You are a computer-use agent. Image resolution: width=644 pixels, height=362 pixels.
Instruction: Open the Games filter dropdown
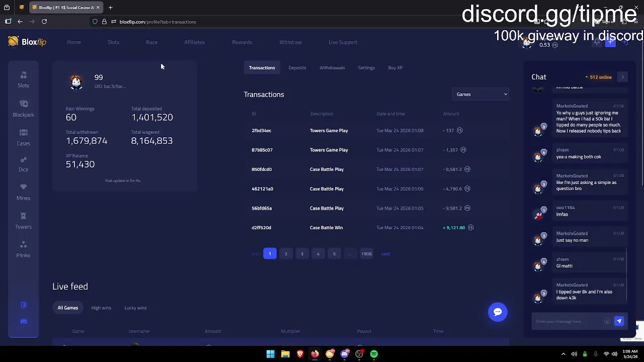point(480,94)
